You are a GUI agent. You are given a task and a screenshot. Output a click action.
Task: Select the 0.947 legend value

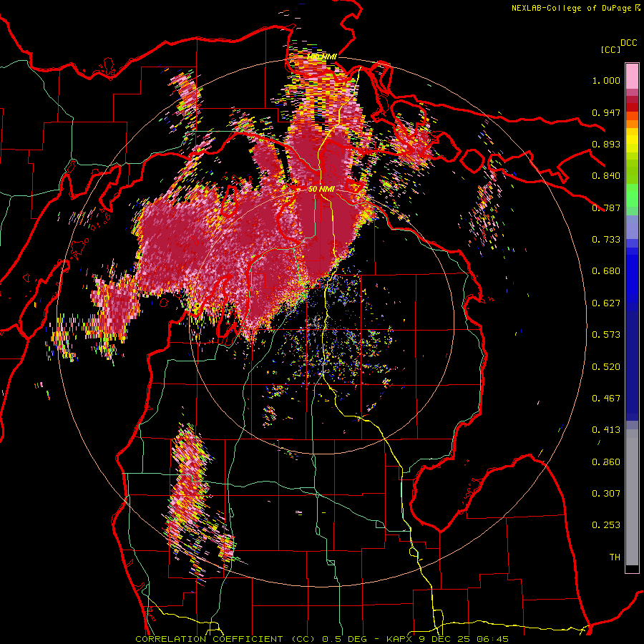pos(606,112)
